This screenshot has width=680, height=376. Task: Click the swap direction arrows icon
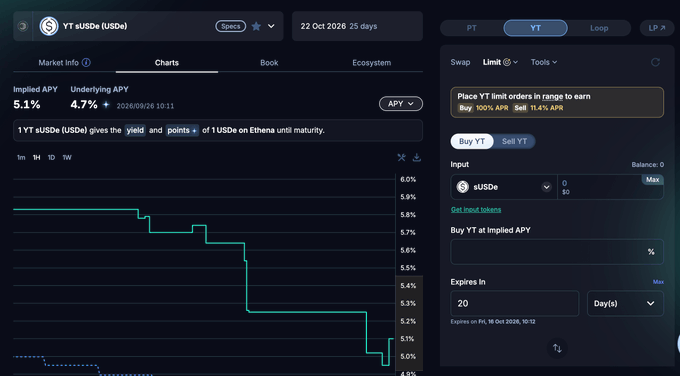pos(557,348)
